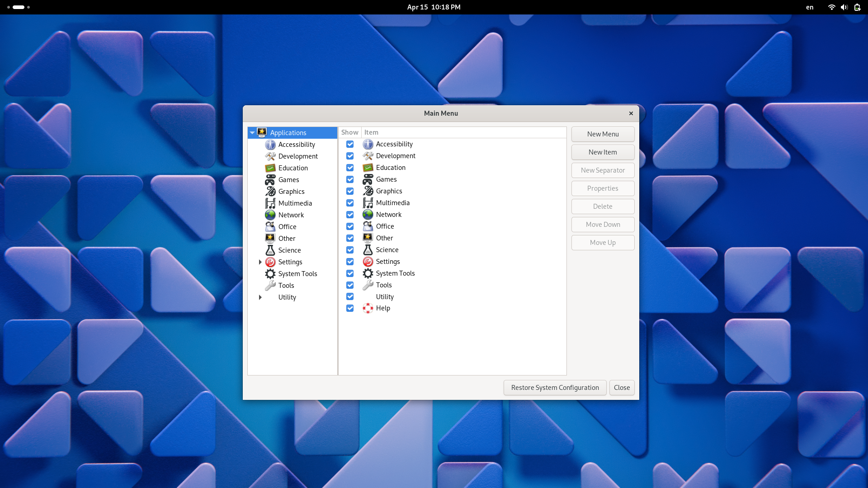Toggle the Show checkbox for Office
Screen dimensions: 868x488
click(x=350, y=226)
